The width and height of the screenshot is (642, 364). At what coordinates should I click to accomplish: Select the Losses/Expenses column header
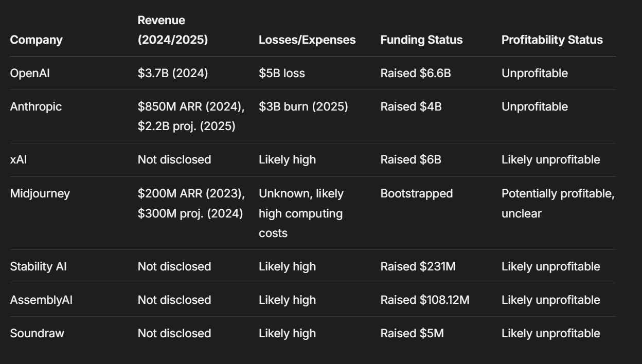coord(307,40)
